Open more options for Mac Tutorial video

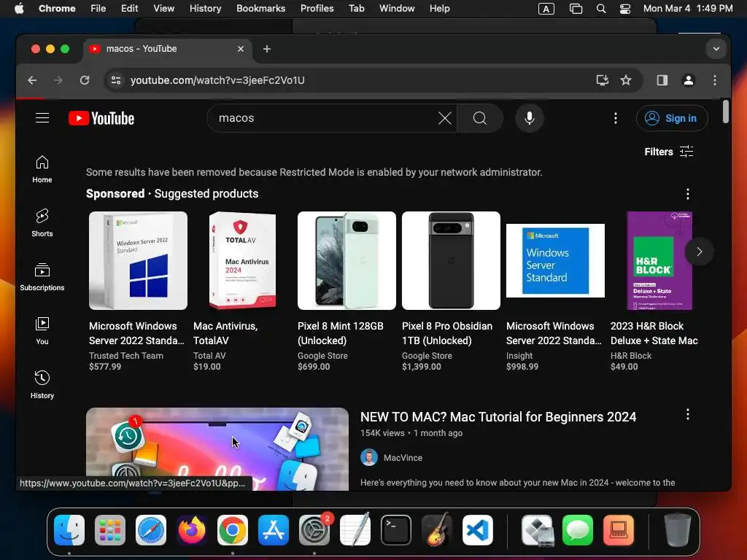687,414
